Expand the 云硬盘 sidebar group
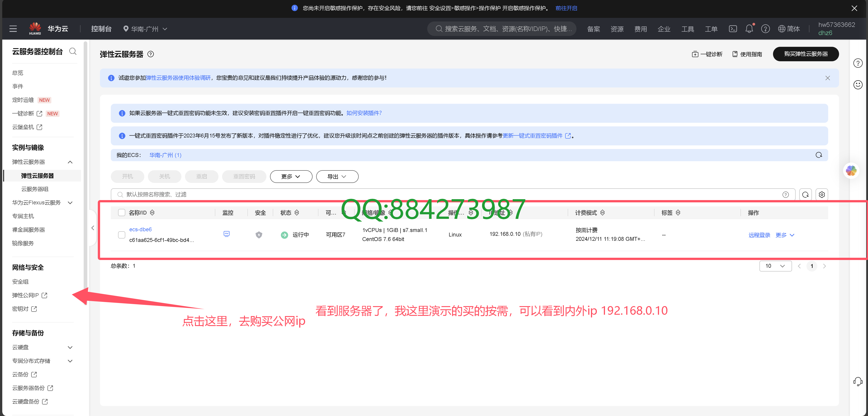This screenshot has width=868, height=416. pos(70,347)
